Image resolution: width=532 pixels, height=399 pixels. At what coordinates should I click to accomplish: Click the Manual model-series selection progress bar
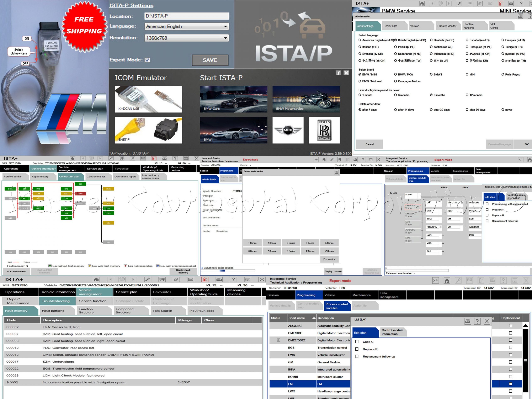tap(228, 271)
